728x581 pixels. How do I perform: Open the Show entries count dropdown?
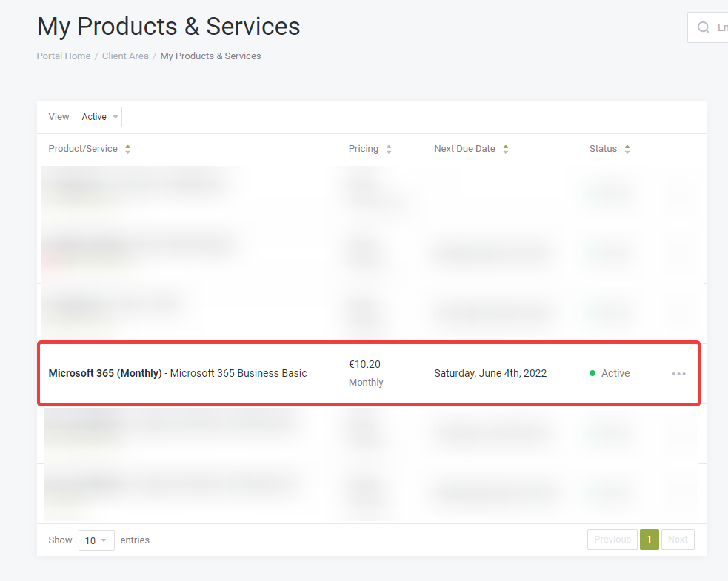96,540
